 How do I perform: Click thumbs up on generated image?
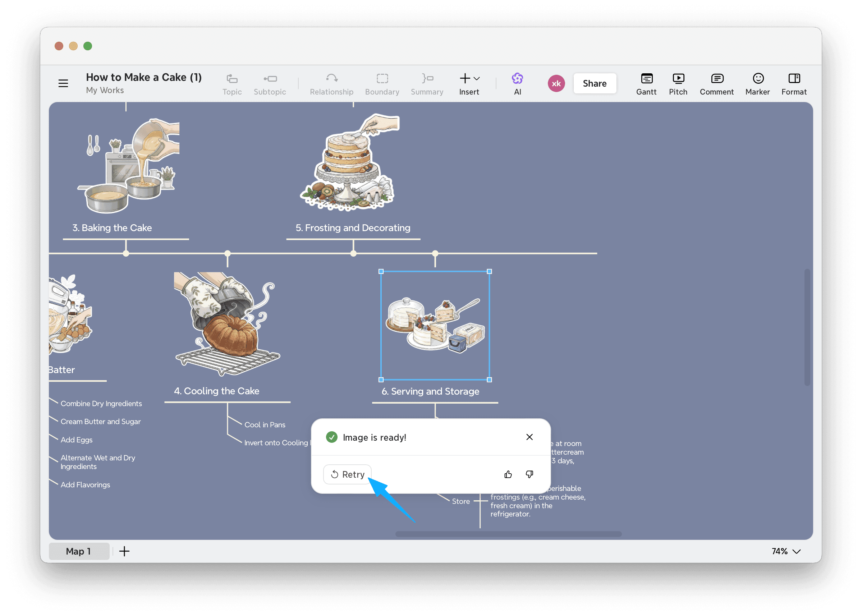(x=508, y=474)
